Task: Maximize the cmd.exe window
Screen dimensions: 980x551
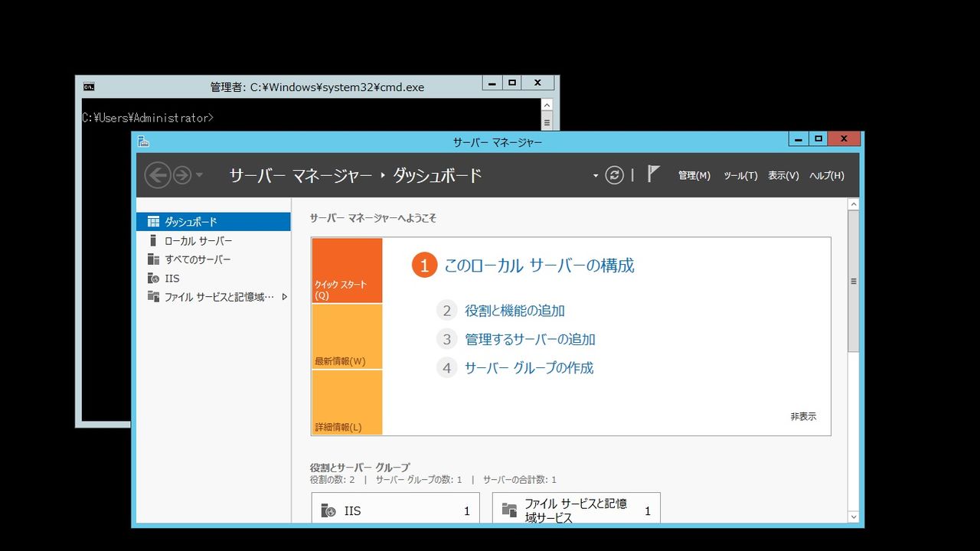Action: click(x=512, y=83)
